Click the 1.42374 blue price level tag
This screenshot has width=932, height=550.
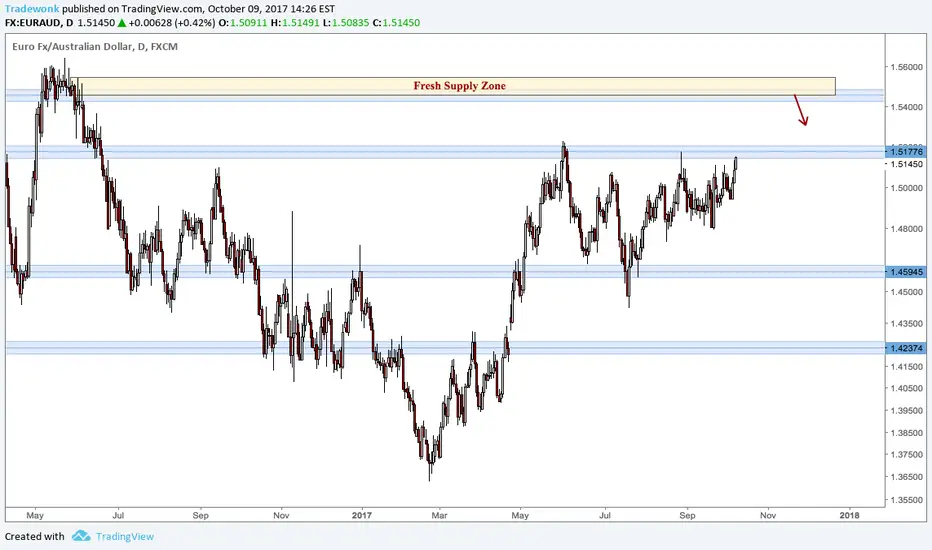click(x=906, y=348)
